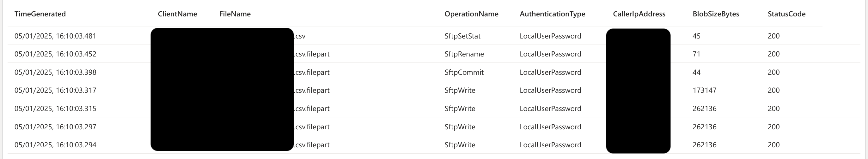Select blob size value 45
Viewport: 868px width, 159px height.
(x=696, y=36)
